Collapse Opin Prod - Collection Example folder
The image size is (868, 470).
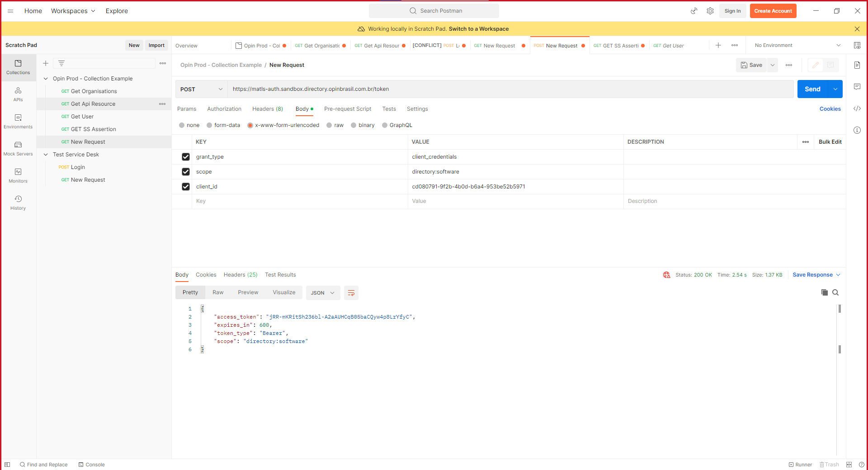46,79
